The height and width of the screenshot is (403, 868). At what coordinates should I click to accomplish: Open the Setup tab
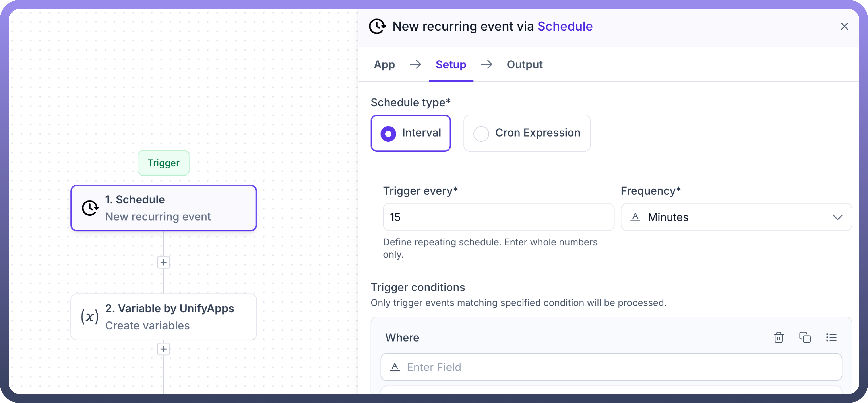451,65
